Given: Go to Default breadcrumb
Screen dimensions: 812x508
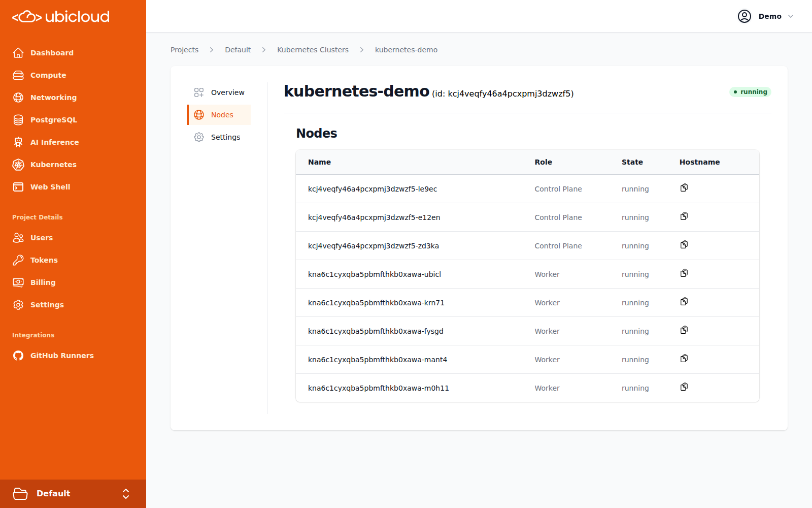Looking at the screenshot, I should point(238,50).
